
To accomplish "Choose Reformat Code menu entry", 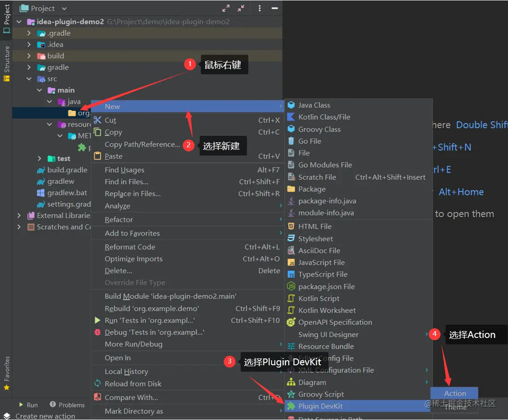I will pyautogui.click(x=188, y=247).
